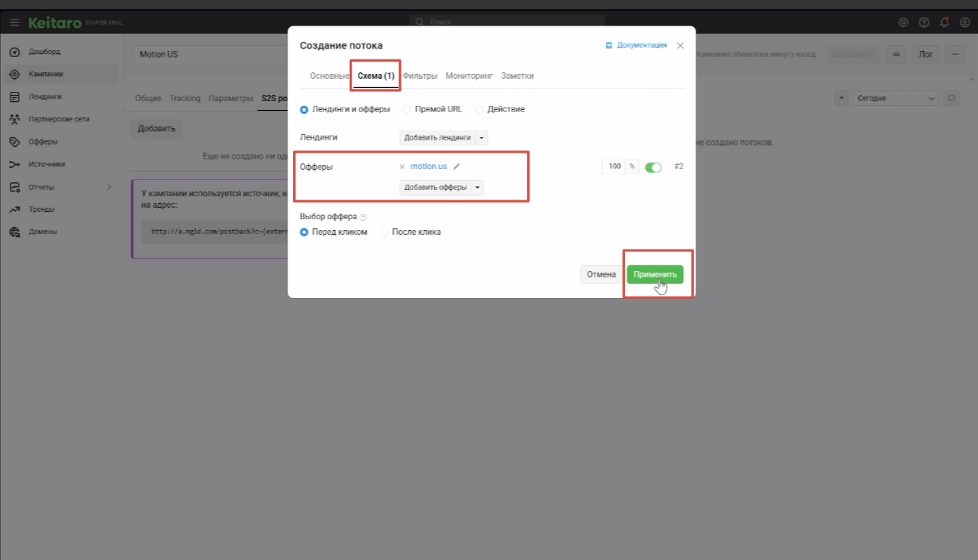The width and height of the screenshot is (978, 560).
Task: Click the offer share percentage field
Action: (x=614, y=167)
